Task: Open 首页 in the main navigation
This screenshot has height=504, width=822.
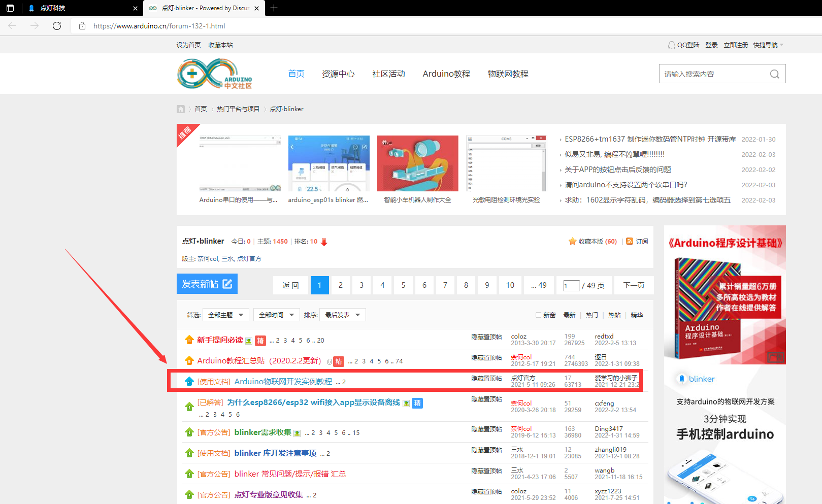Action: (x=296, y=74)
